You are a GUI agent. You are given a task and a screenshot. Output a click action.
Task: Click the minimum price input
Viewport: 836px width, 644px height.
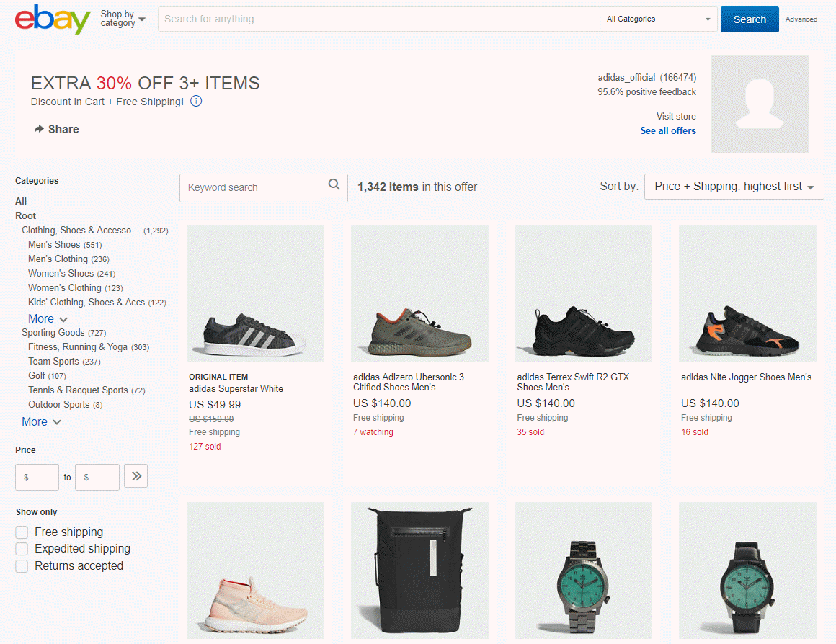[37, 477]
